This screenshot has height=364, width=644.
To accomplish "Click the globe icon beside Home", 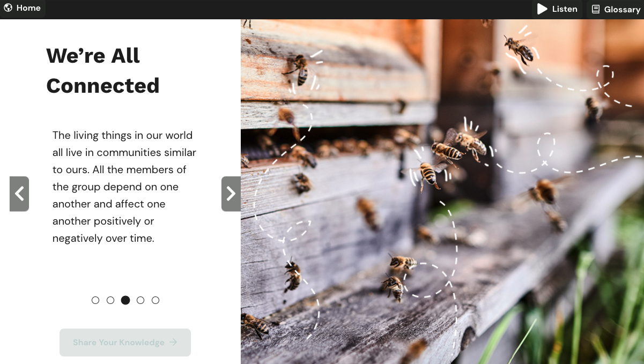I will point(8,8).
